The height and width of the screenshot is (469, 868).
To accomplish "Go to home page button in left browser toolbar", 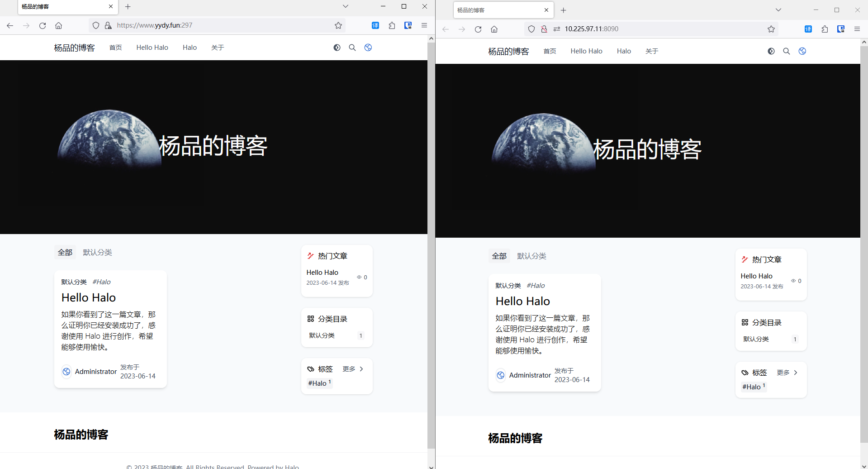I will [59, 25].
